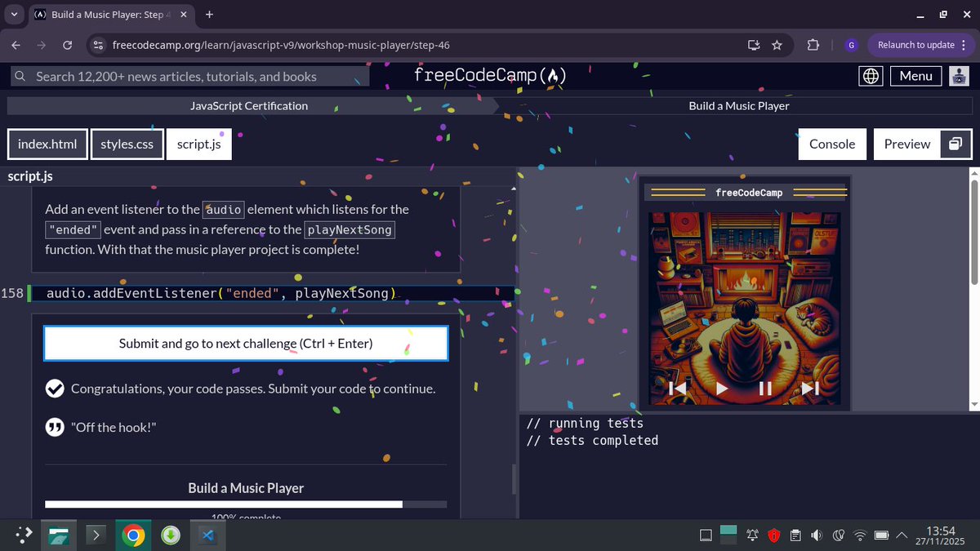Open the language globe selector

tap(871, 76)
